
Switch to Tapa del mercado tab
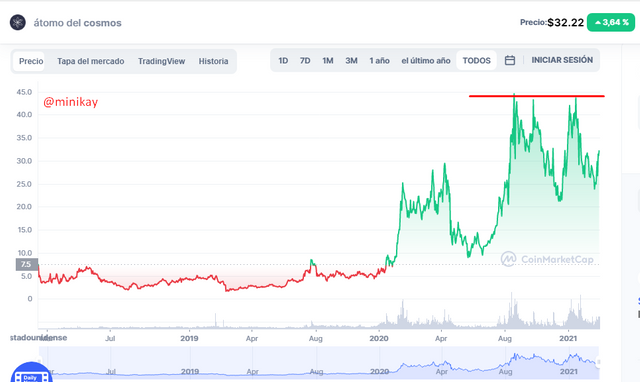91,61
